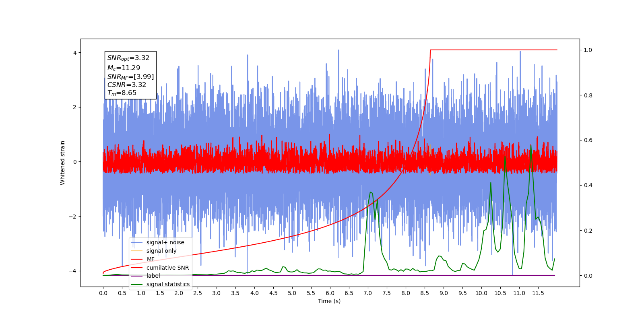Click the 0.6 tick on the right axis
The image size is (644, 322).
click(x=588, y=140)
